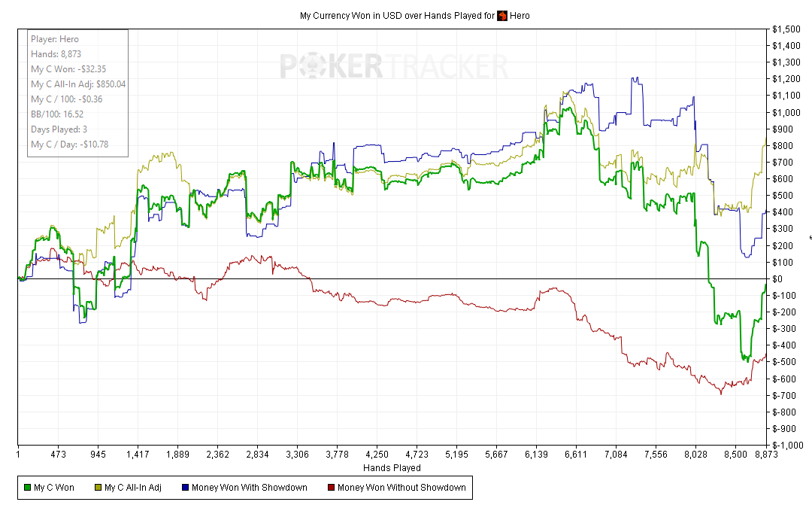This screenshot has height=508, width=812.
Task: Click the blue Money Won With Showdown swatch
Action: [x=186, y=488]
